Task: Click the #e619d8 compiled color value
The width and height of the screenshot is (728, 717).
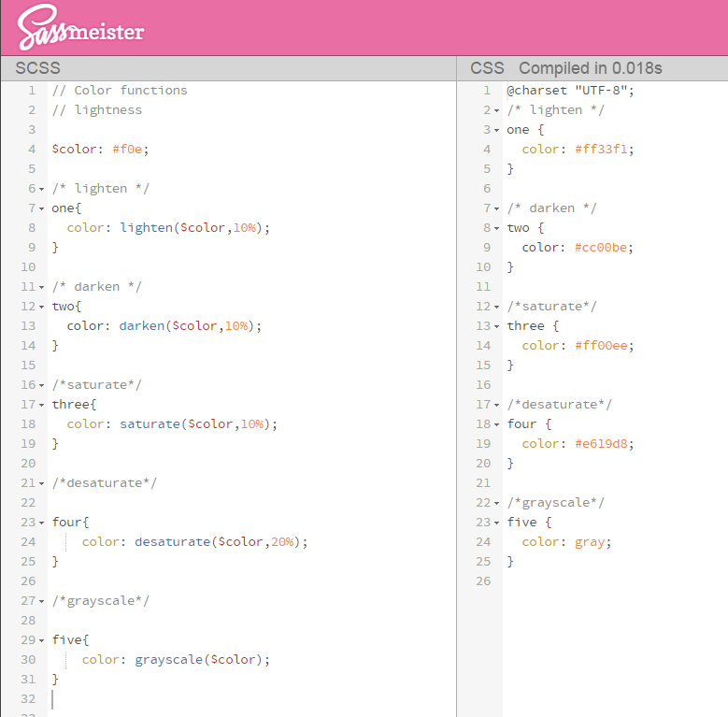Action: 601,444
